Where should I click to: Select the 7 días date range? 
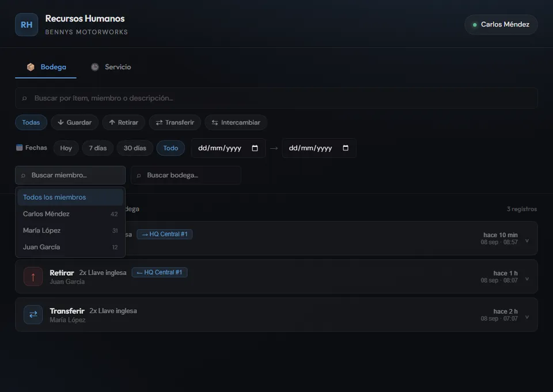tap(98, 148)
